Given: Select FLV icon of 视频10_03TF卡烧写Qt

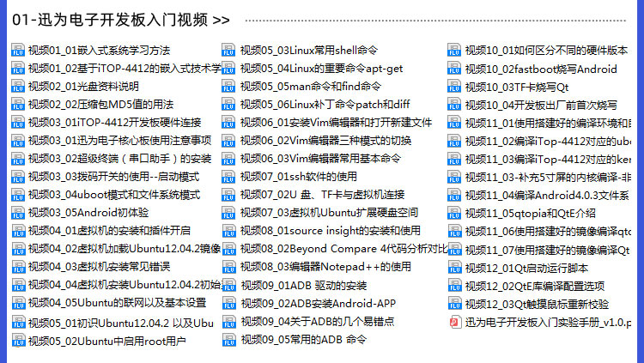Looking at the screenshot, I should pyautogui.click(x=454, y=87).
